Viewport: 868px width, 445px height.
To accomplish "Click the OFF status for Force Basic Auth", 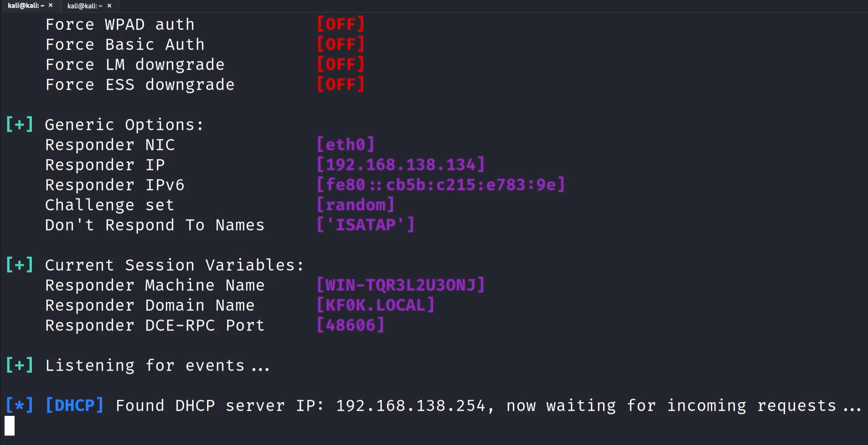I will tap(341, 44).
